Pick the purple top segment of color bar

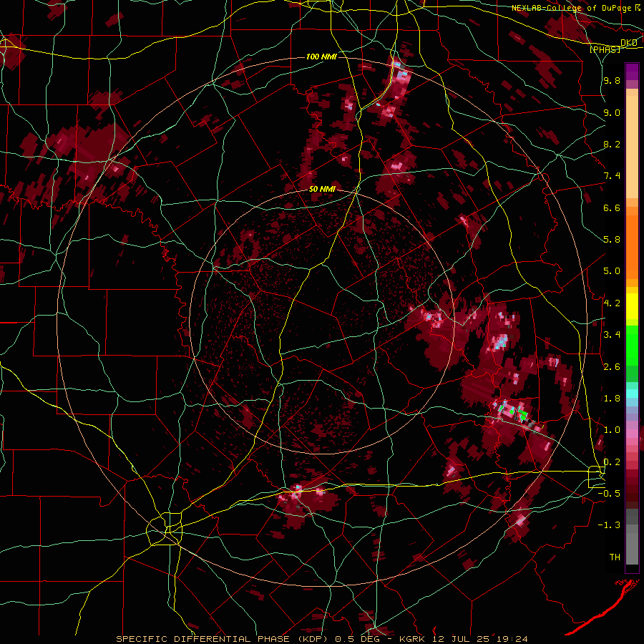point(632,72)
